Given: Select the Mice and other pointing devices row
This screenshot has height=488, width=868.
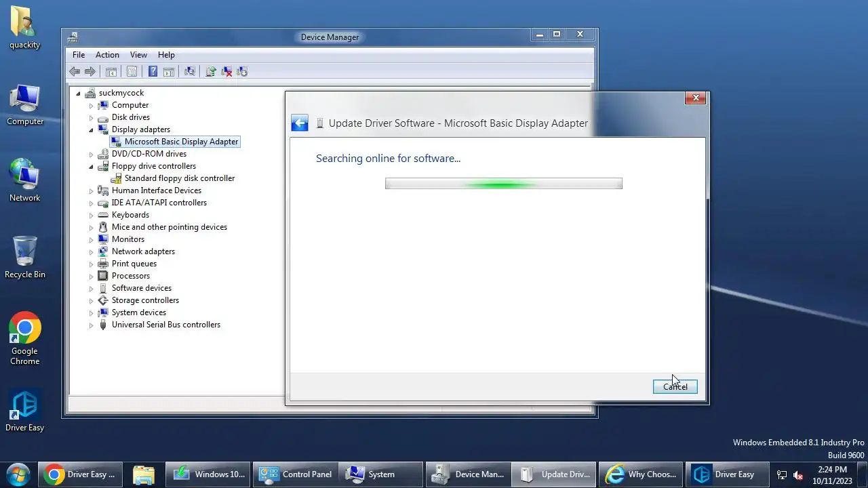Looking at the screenshot, I should pos(170,227).
